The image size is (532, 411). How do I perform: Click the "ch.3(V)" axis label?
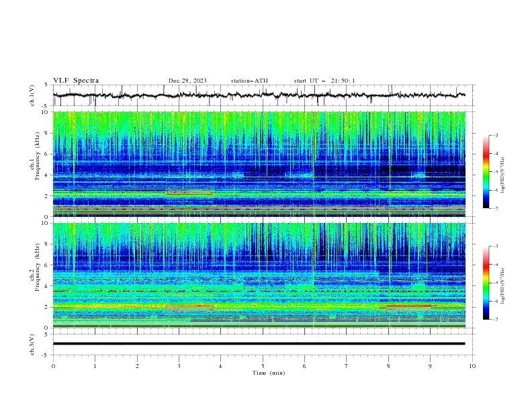(32, 345)
